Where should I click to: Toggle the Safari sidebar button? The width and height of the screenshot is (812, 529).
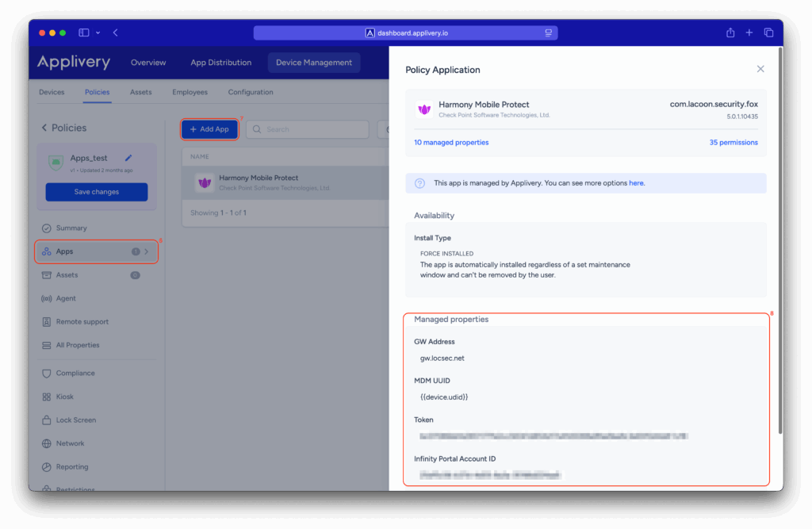[x=84, y=33]
